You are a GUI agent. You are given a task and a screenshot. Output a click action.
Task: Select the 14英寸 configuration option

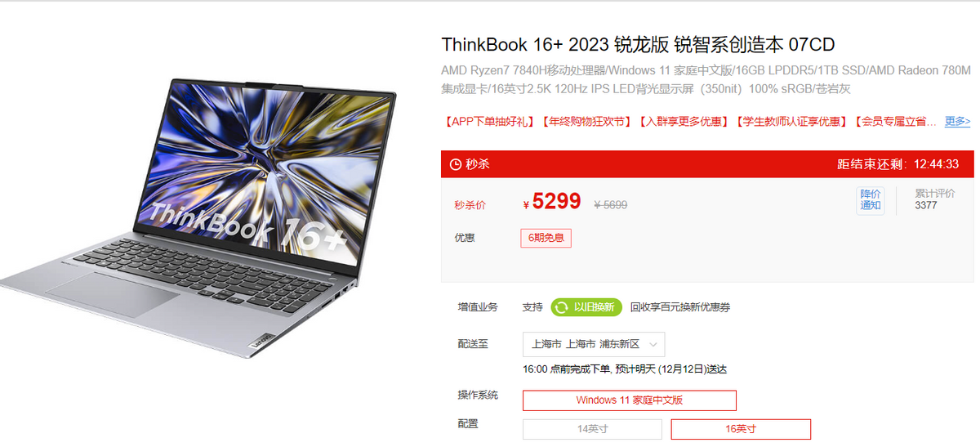593,429
